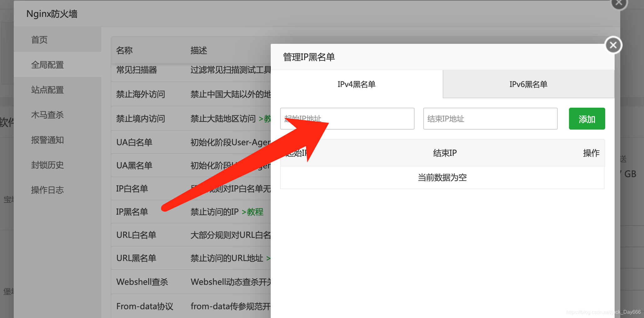Select the 禁止海外访问 row name
The image size is (644, 318).
(x=140, y=94)
